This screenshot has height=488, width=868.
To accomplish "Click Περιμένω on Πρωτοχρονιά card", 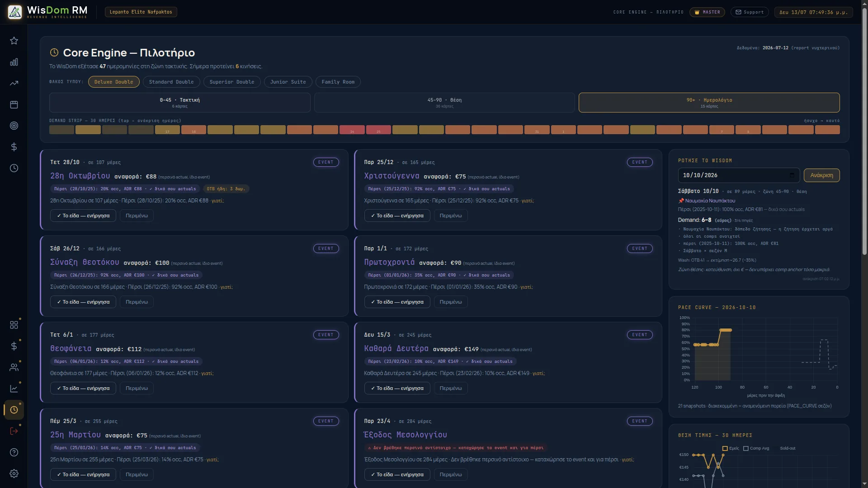I will point(451,302).
